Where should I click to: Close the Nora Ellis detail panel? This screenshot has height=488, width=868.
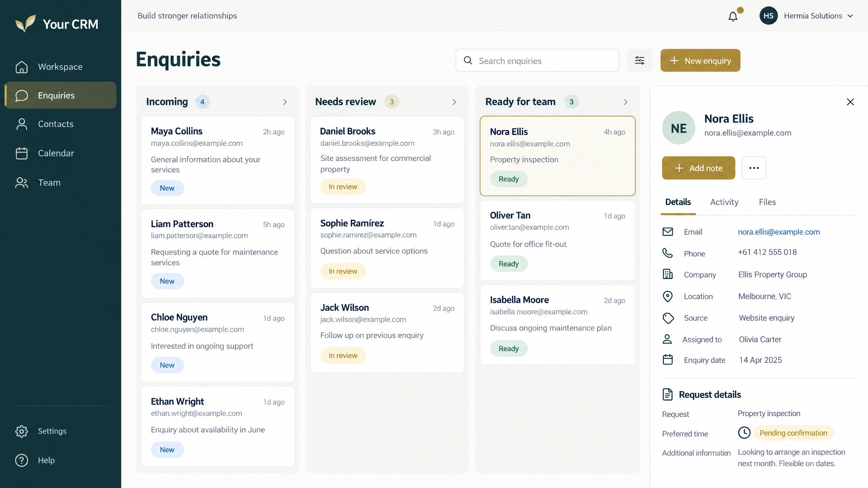[850, 102]
